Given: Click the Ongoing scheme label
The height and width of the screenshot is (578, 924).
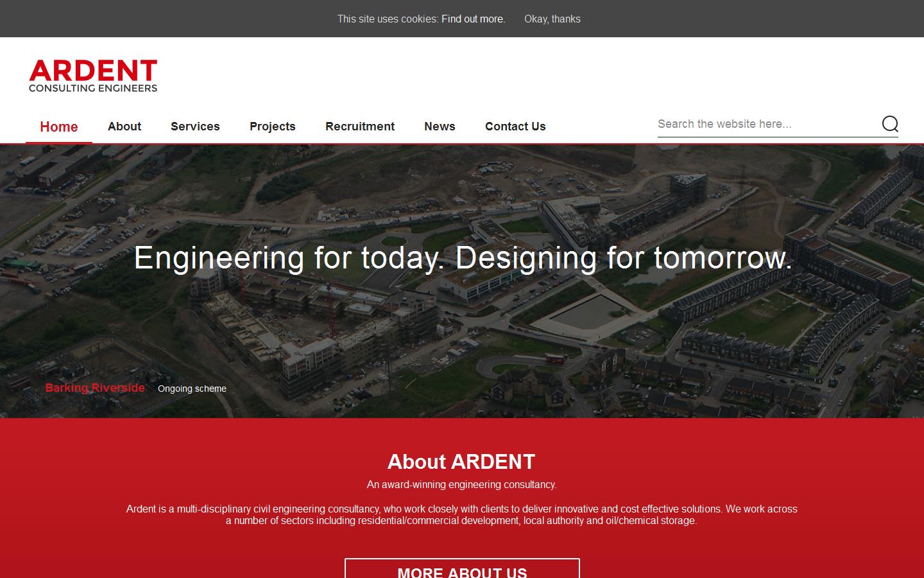Looking at the screenshot, I should pyautogui.click(x=192, y=389).
